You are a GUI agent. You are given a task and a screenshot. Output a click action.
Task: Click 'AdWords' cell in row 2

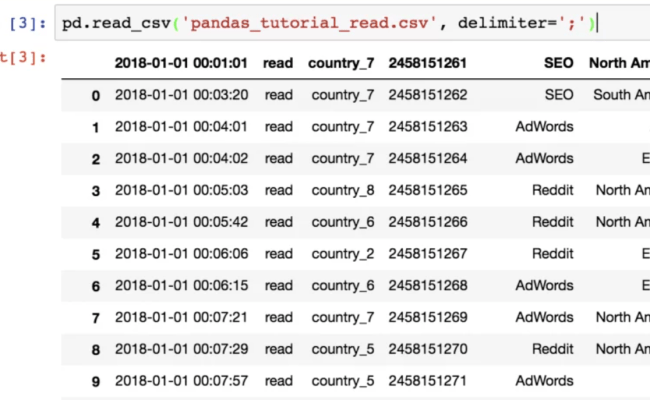coord(545,158)
